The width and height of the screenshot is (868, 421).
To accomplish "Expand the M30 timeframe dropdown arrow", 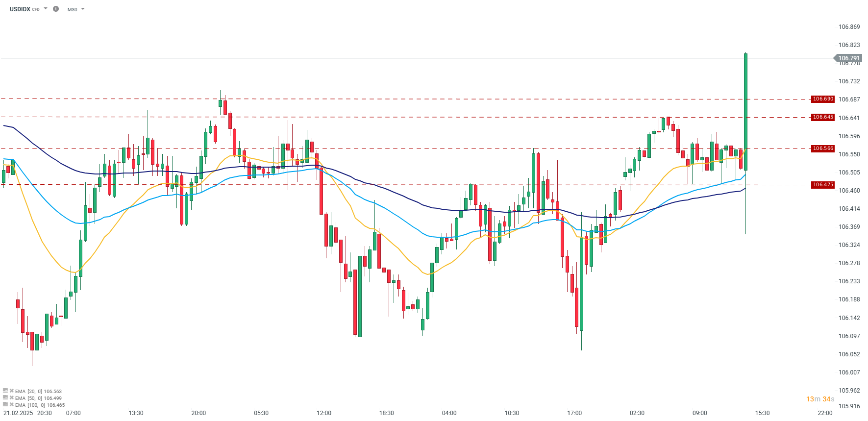I will pos(83,9).
